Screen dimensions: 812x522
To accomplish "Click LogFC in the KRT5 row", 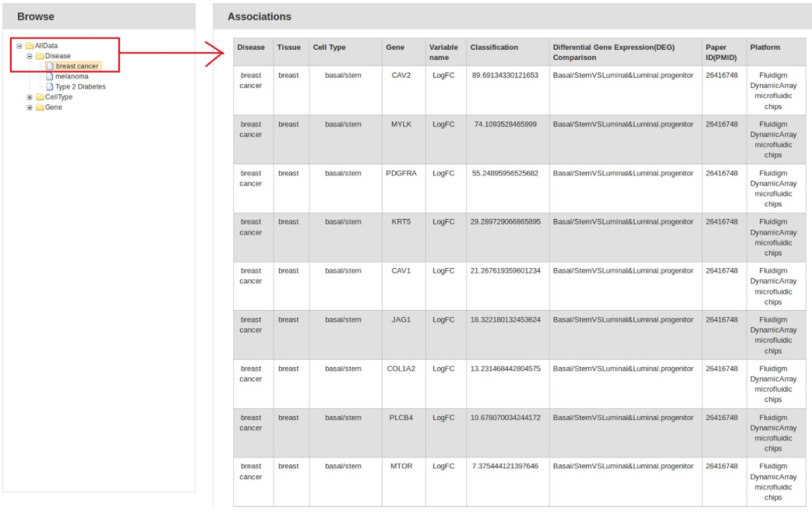I will pos(443,221).
